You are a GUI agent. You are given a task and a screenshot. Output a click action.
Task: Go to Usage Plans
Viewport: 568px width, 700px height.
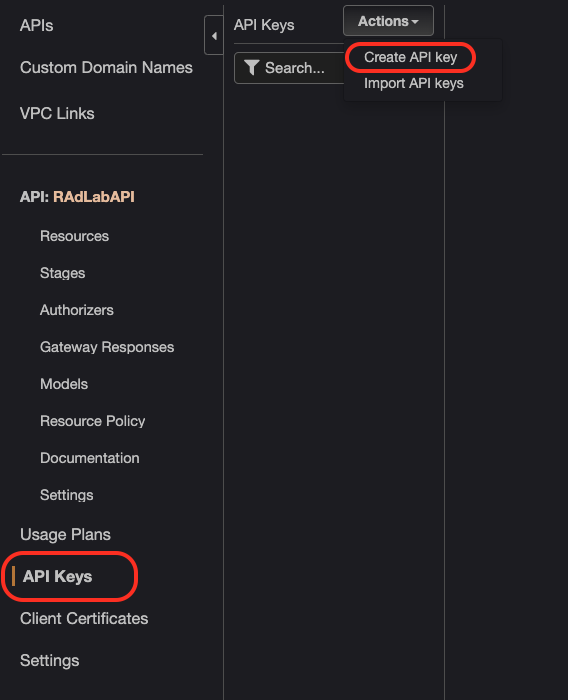(65, 534)
